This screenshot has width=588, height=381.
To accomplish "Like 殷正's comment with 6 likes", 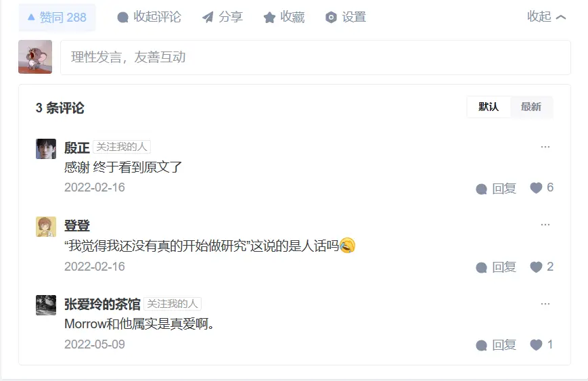I will pos(542,187).
